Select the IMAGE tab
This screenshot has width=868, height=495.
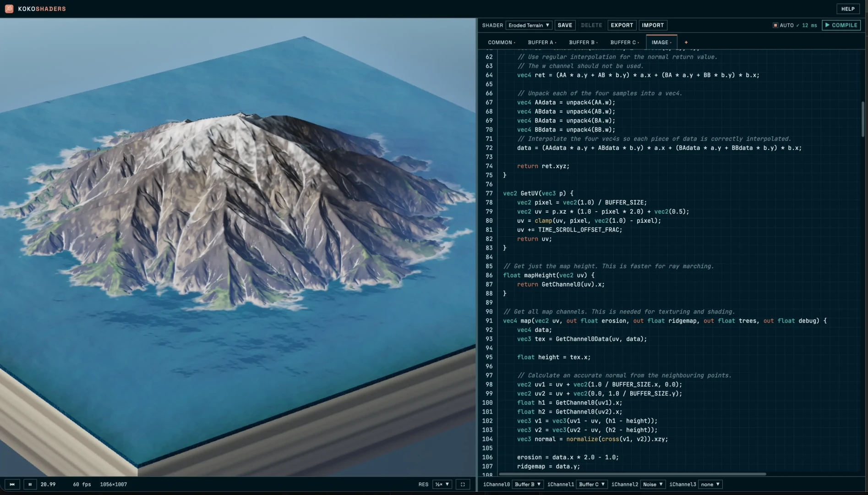coord(661,42)
